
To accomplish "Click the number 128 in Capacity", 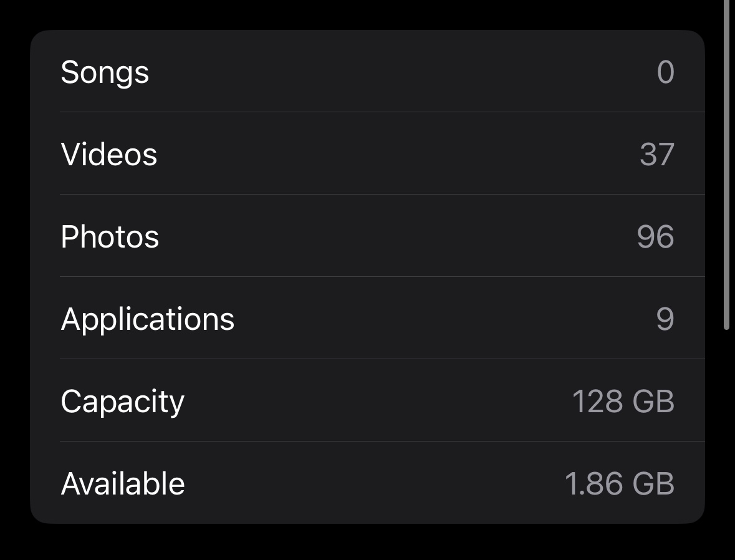I will pos(597,402).
